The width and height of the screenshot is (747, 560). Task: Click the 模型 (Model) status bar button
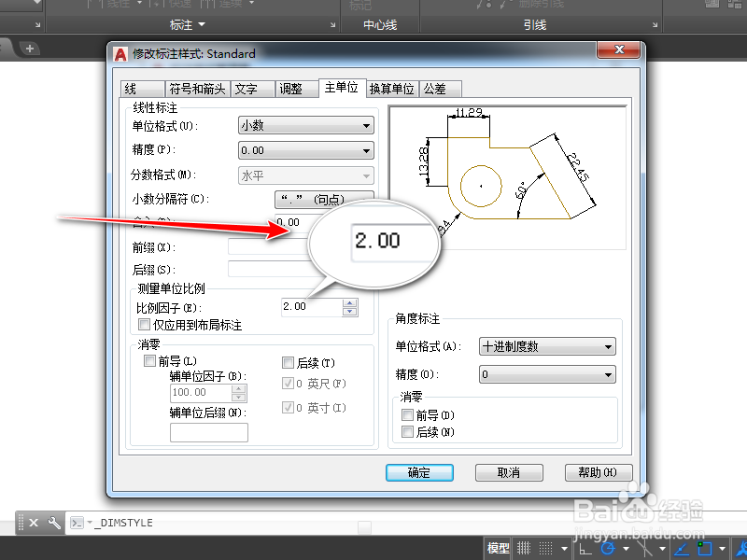coord(499,548)
